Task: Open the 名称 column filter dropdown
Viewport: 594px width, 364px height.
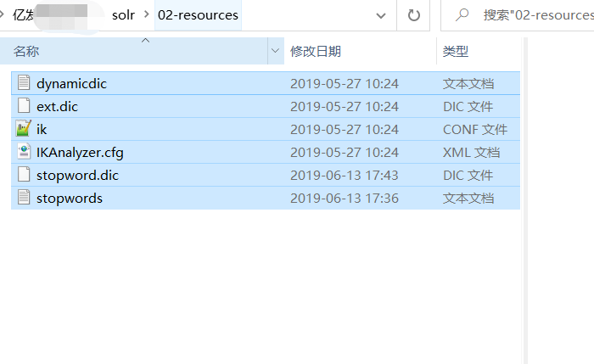Action: tap(276, 51)
